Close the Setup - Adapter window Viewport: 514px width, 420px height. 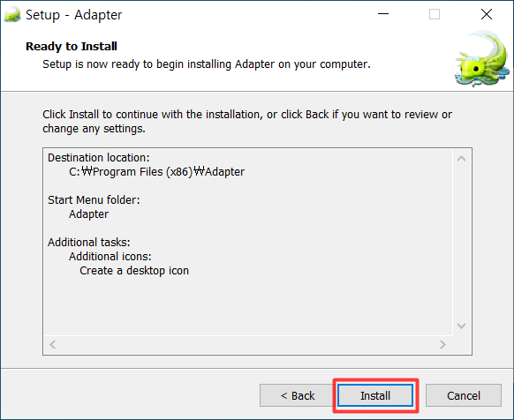point(486,14)
